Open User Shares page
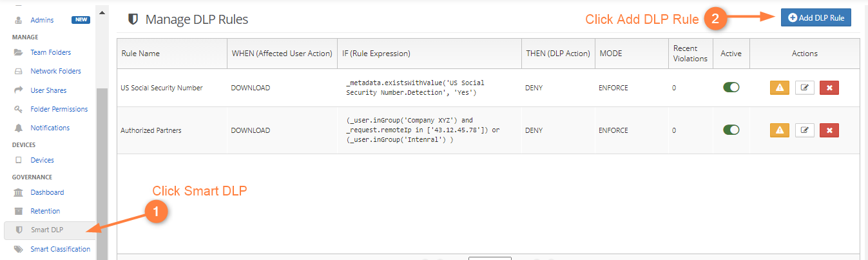The height and width of the screenshot is (260, 868). click(x=48, y=90)
